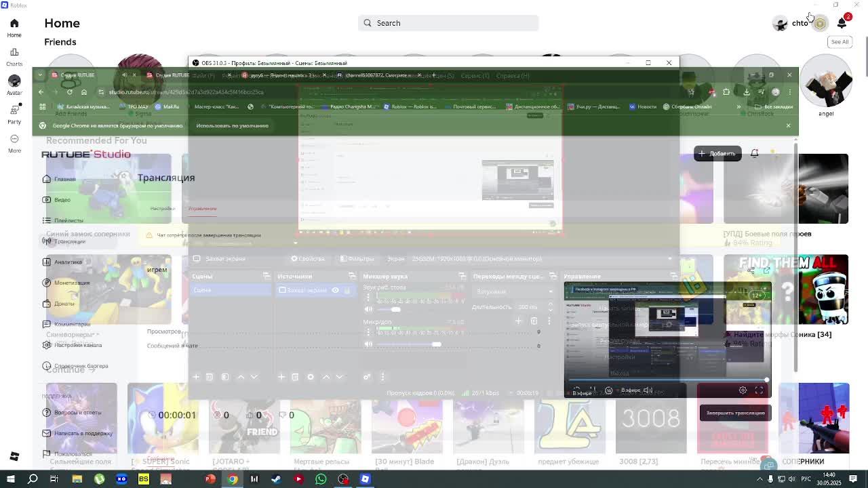This screenshot has height=488, width=868.
Task: Switch to OBS via the taskbar icon
Action: coord(343,479)
